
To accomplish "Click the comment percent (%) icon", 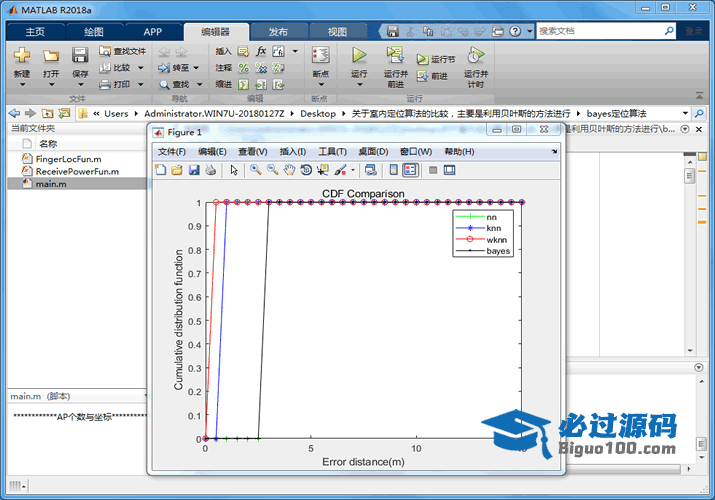I will point(244,68).
